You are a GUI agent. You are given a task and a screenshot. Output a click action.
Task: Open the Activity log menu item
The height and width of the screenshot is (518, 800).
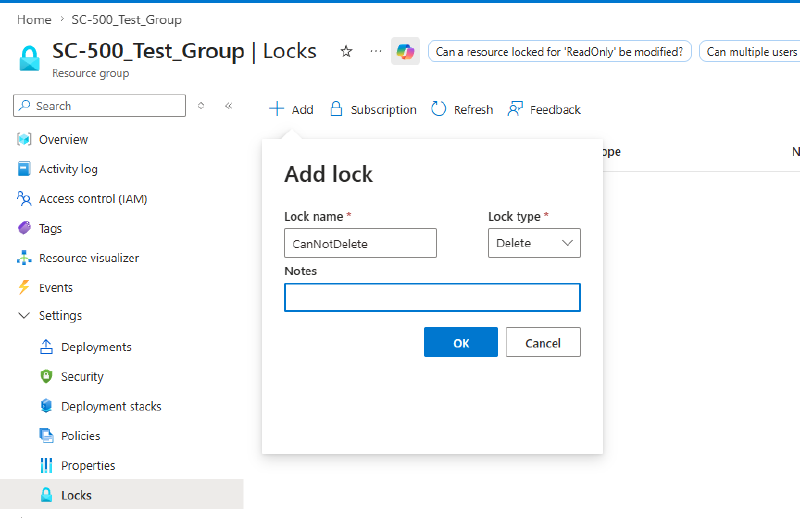[x=68, y=169]
